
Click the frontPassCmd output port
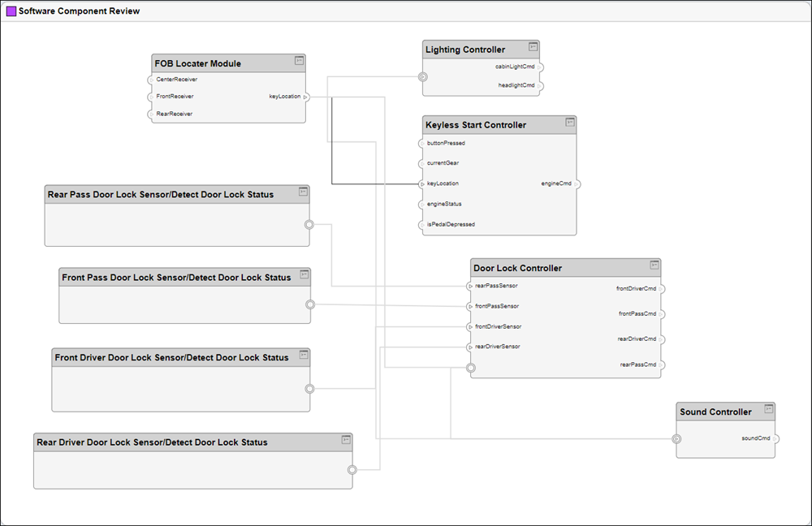click(662, 313)
